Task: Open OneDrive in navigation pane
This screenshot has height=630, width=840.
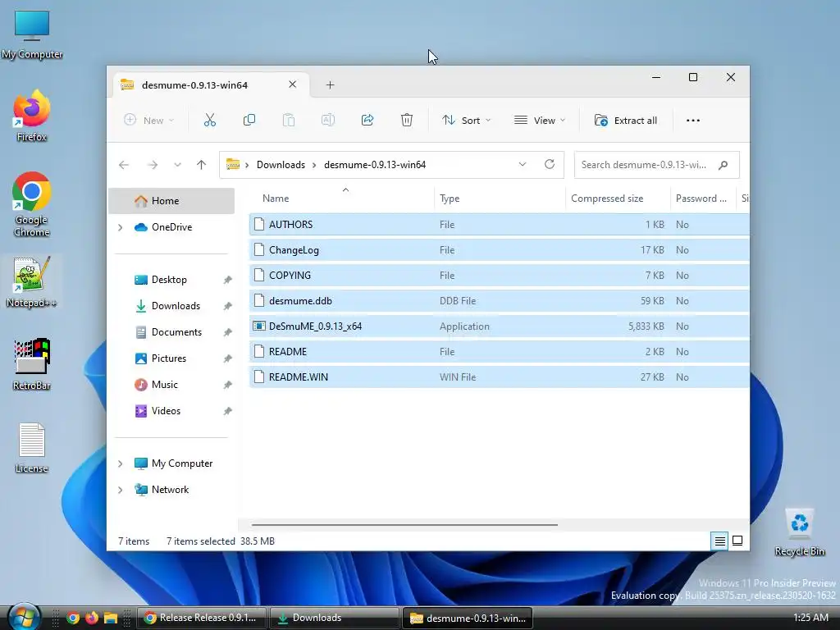Action: click(171, 227)
